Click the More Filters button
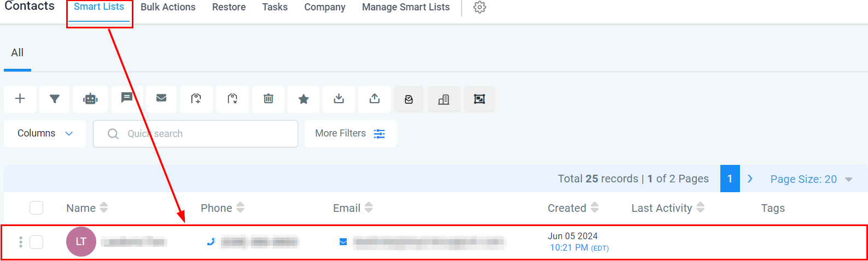 coord(351,134)
